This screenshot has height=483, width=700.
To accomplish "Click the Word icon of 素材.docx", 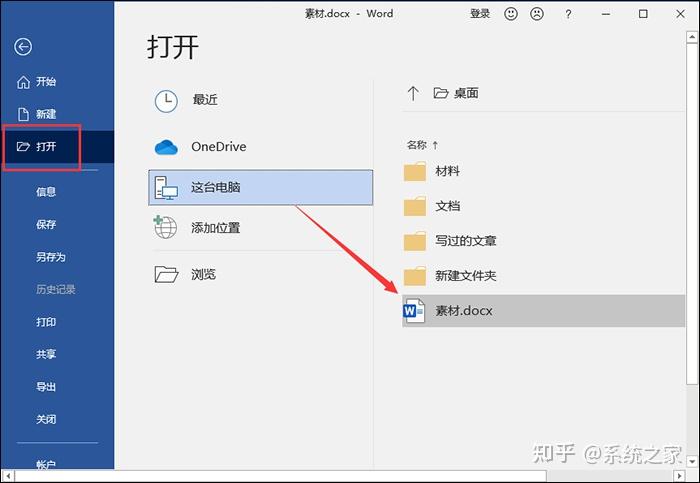I will pyautogui.click(x=414, y=310).
